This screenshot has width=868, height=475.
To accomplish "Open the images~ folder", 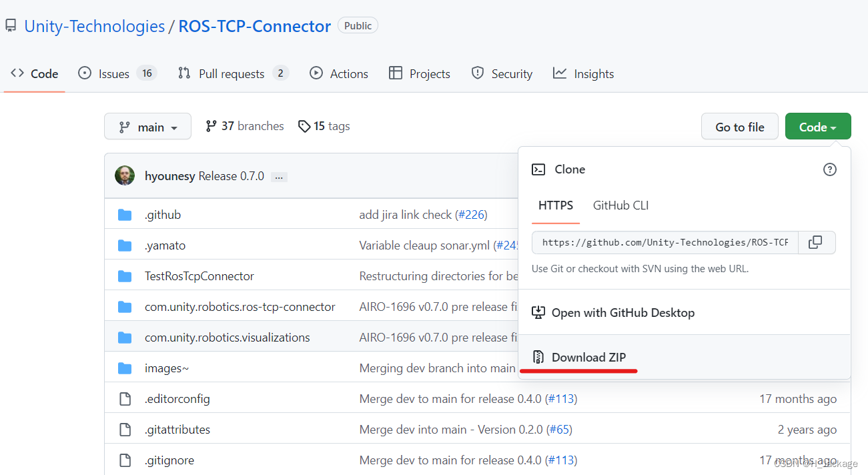I will (167, 368).
